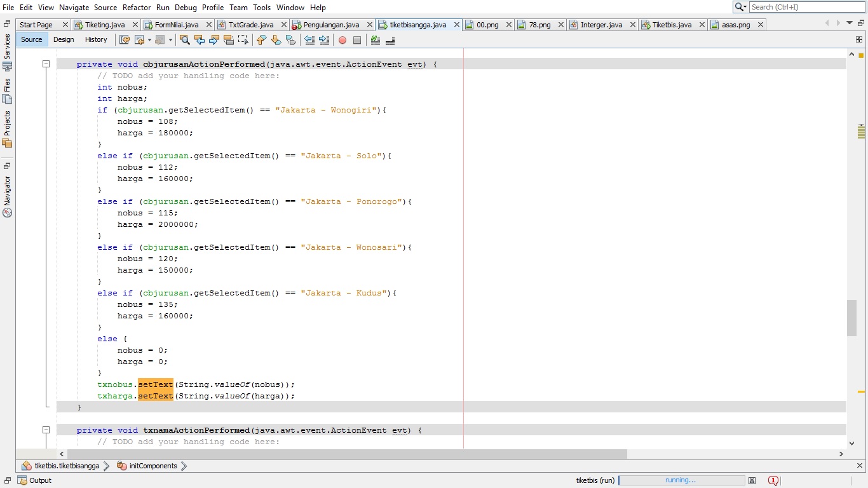Switch to the Pengulangan.java tab
The width and height of the screenshot is (868, 488).
330,24
